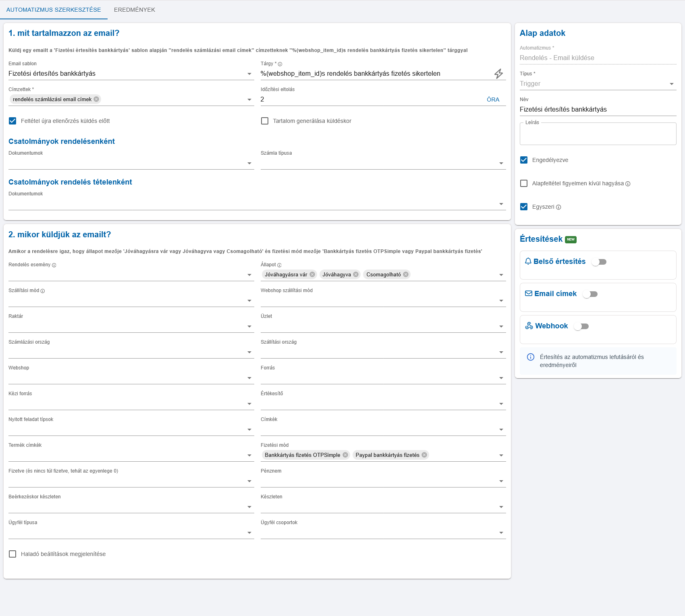
Task: Click info icon beside Állapot label
Action: 279,265
